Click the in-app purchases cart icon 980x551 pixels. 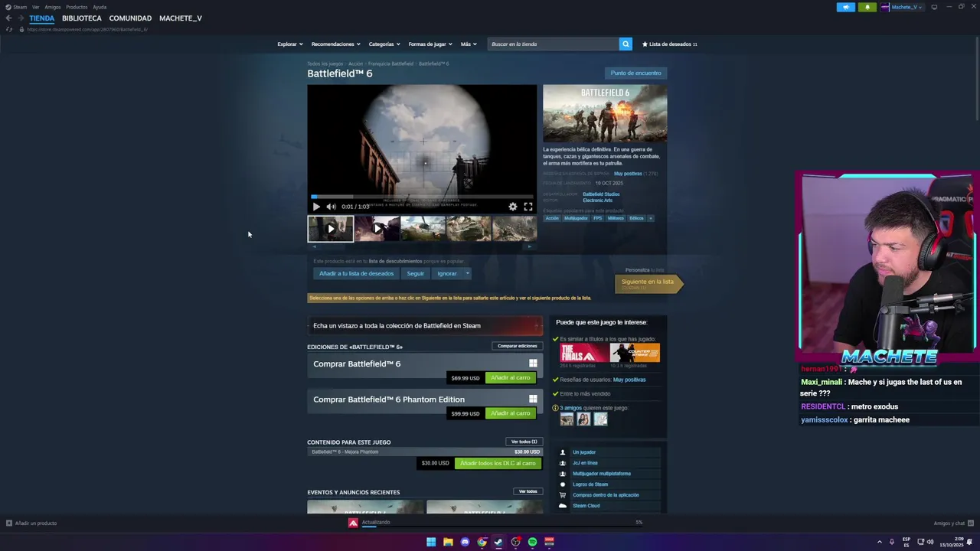[x=563, y=495]
